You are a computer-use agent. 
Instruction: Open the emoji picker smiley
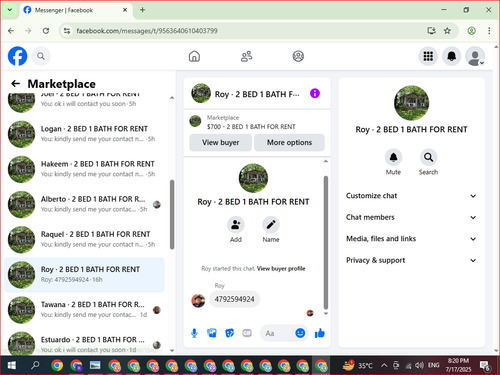point(300,333)
